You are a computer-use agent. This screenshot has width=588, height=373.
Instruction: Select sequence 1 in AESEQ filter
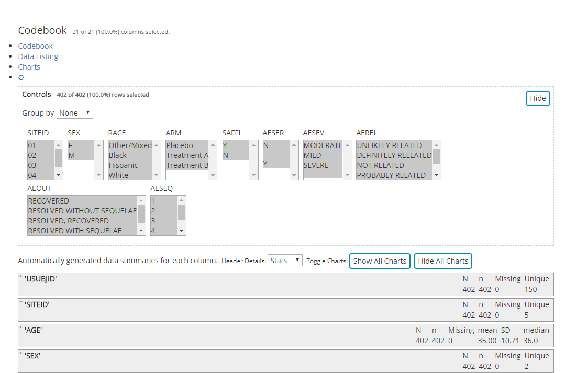[x=163, y=201]
